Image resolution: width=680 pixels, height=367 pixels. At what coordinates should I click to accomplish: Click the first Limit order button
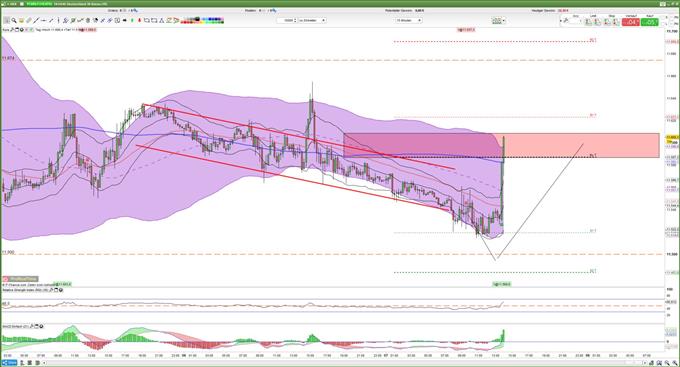588,22
